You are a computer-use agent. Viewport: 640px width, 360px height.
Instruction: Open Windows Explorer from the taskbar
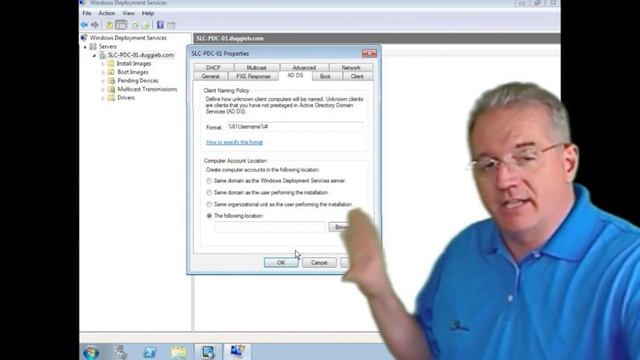tap(179, 352)
